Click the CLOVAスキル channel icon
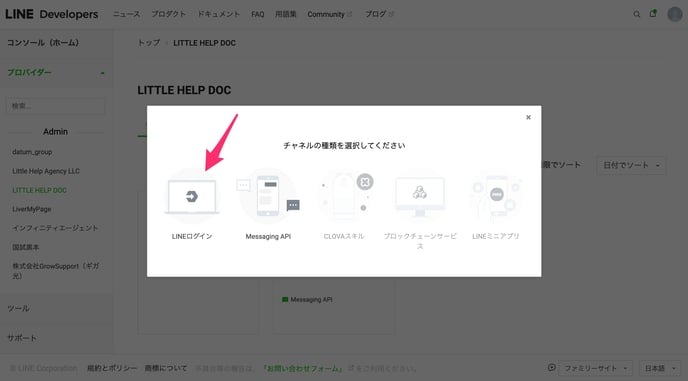Screen dimensions: 688x381 [x=344, y=196]
